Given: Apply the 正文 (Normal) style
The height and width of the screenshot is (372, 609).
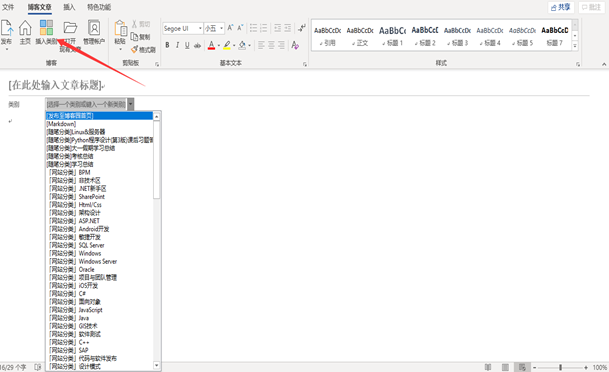Looking at the screenshot, I should 360,36.
